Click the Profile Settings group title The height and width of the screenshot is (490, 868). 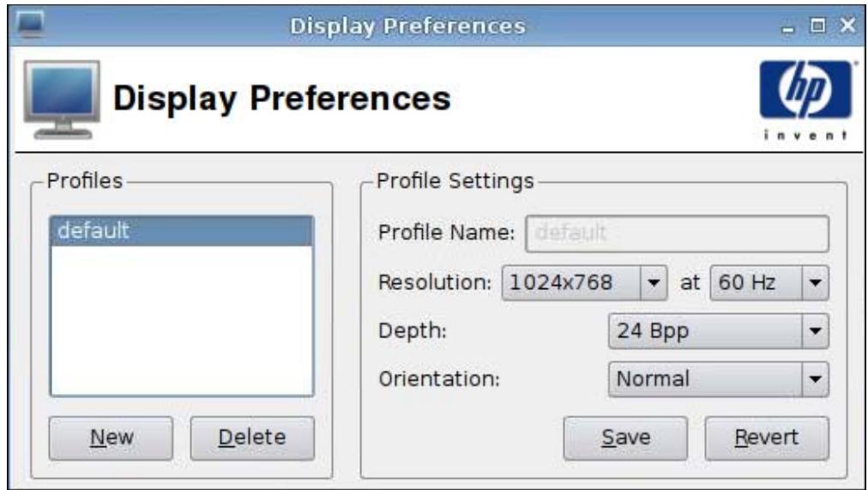tap(455, 181)
